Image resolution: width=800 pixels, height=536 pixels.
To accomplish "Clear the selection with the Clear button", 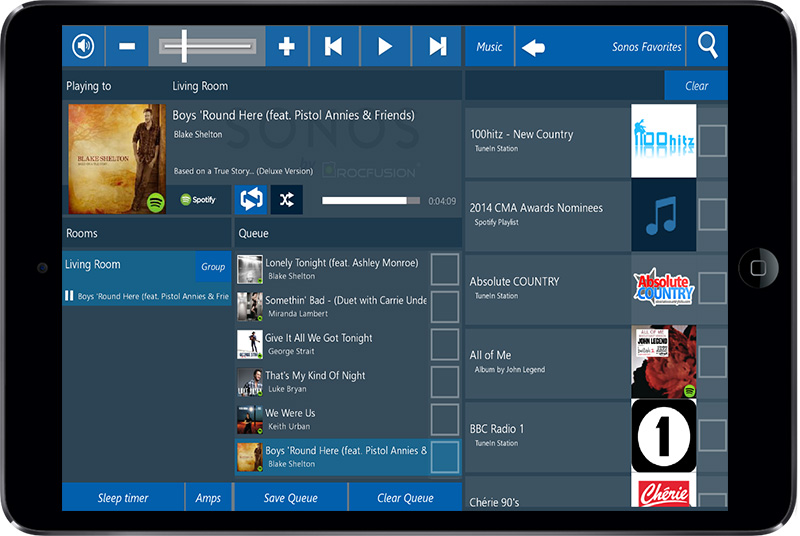I will [696, 86].
